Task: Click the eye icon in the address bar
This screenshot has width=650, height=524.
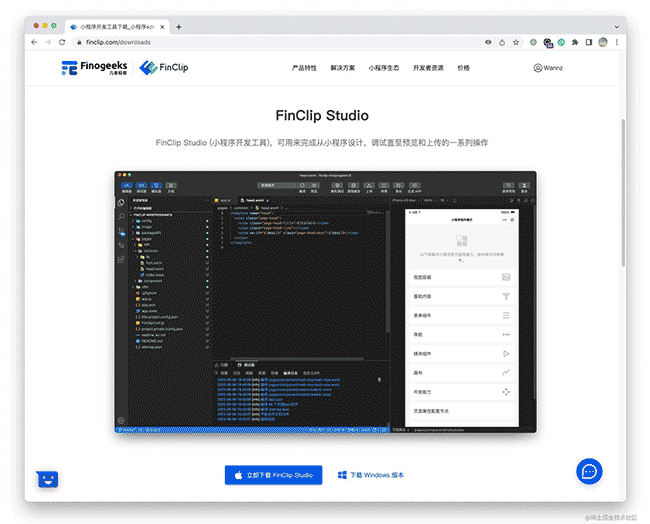Action: (x=488, y=42)
